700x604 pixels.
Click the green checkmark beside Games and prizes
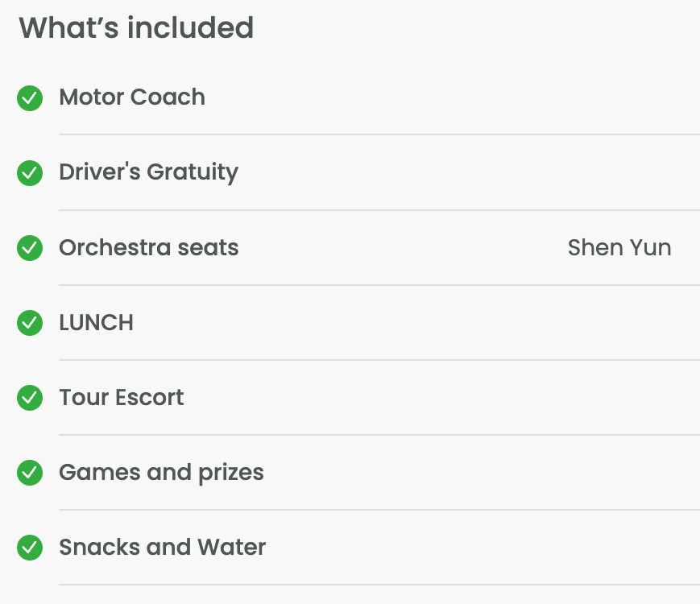point(30,473)
